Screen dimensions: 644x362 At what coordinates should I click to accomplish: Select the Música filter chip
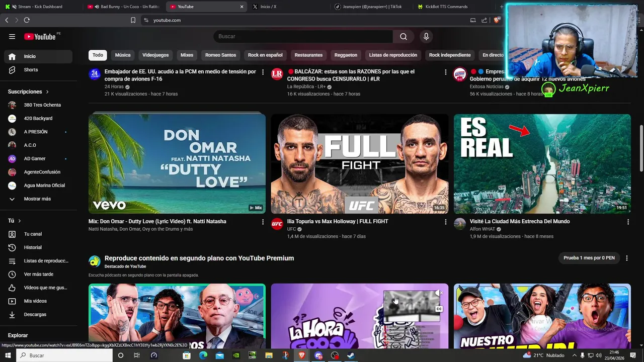click(x=123, y=55)
